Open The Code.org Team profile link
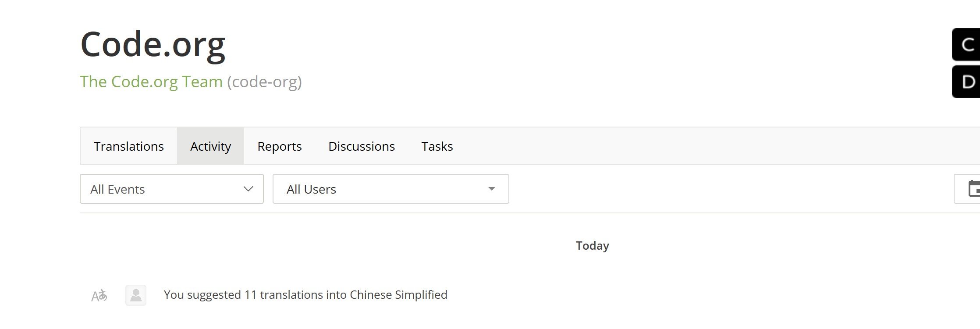 tap(151, 82)
